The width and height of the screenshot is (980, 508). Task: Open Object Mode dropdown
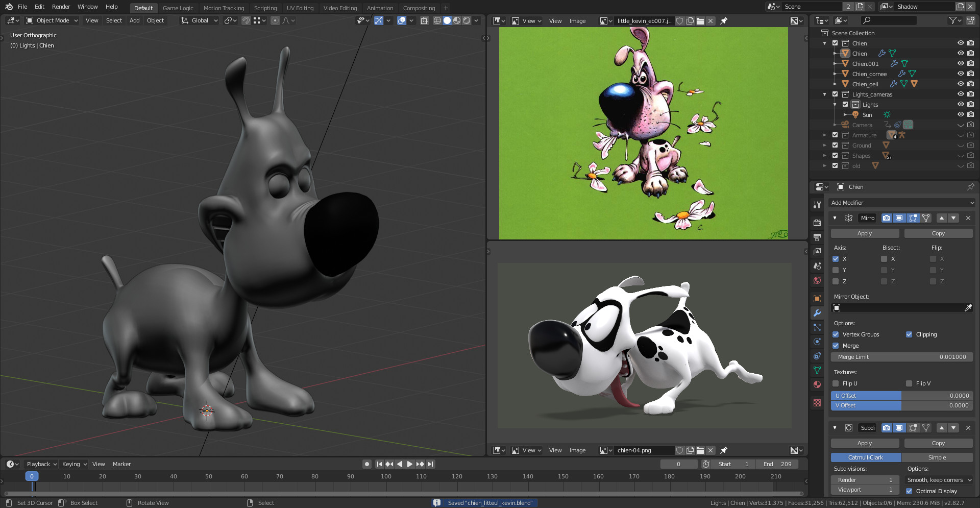[52, 20]
